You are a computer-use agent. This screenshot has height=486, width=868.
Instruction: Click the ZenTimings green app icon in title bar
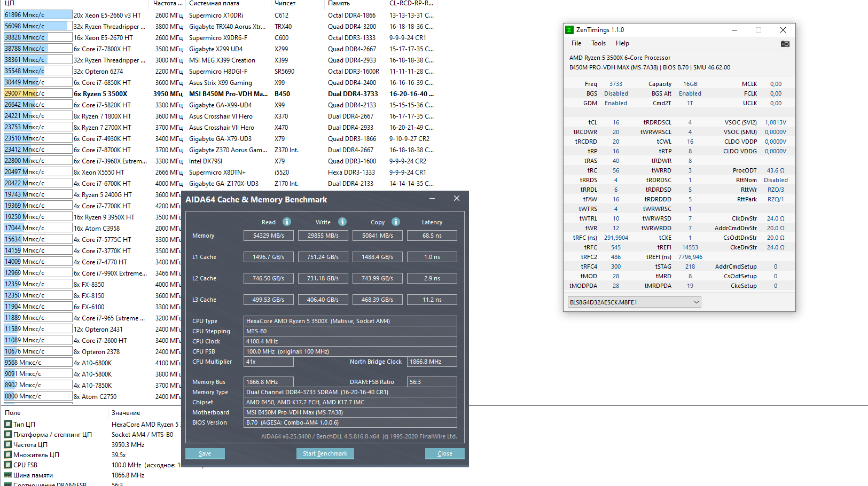click(569, 30)
